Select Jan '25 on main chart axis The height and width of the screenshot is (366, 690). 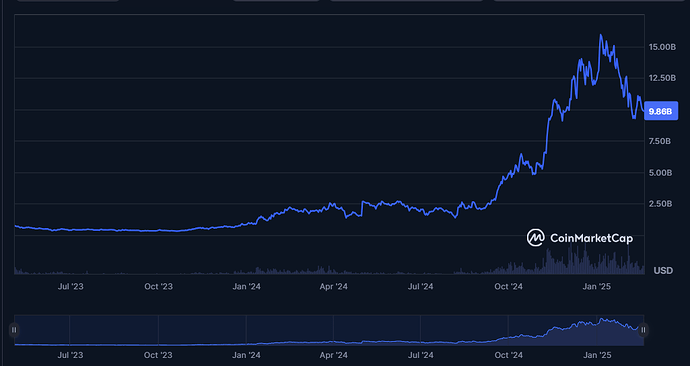click(x=596, y=286)
